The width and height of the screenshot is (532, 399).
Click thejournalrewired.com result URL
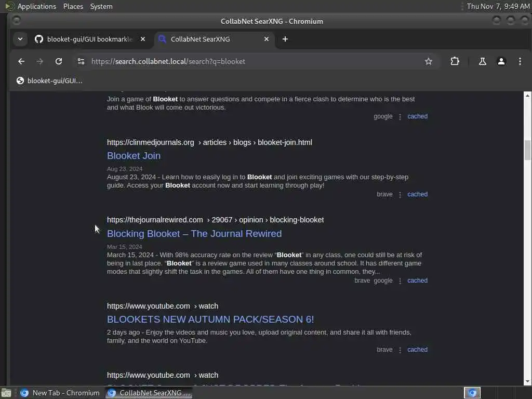[215, 220]
